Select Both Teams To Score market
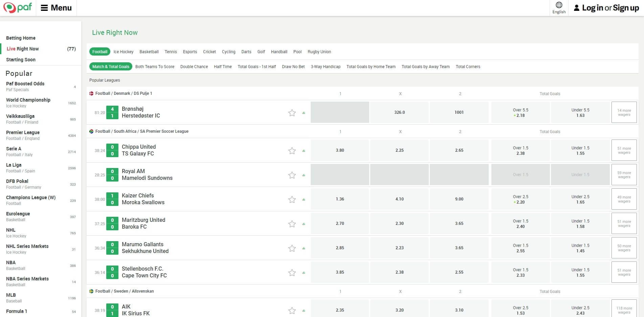This screenshot has width=644, height=317. (155, 67)
